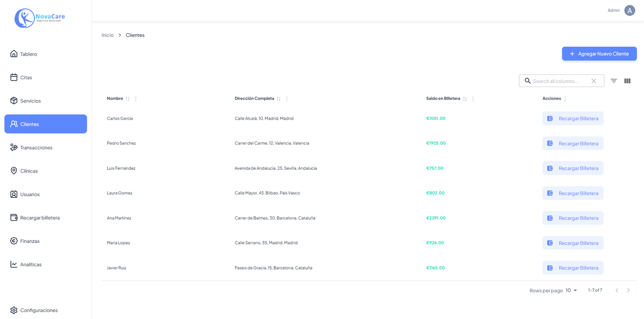Click the Inicio breadcrumb link
This screenshot has width=644, height=319.
107,35
